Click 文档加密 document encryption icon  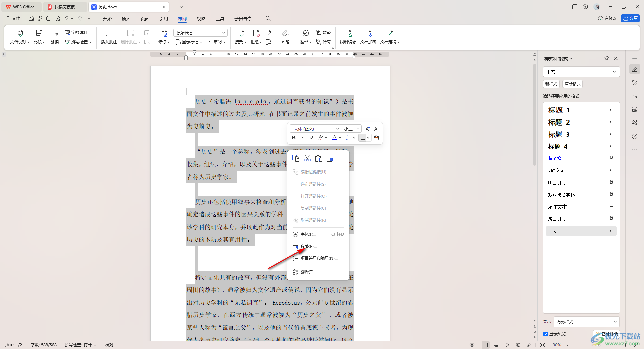tap(368, 33)
